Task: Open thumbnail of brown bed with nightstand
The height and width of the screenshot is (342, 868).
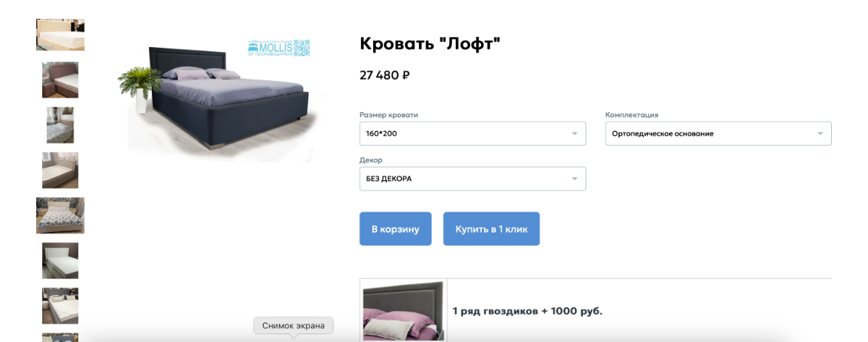Action: click(x=60, y=80)
